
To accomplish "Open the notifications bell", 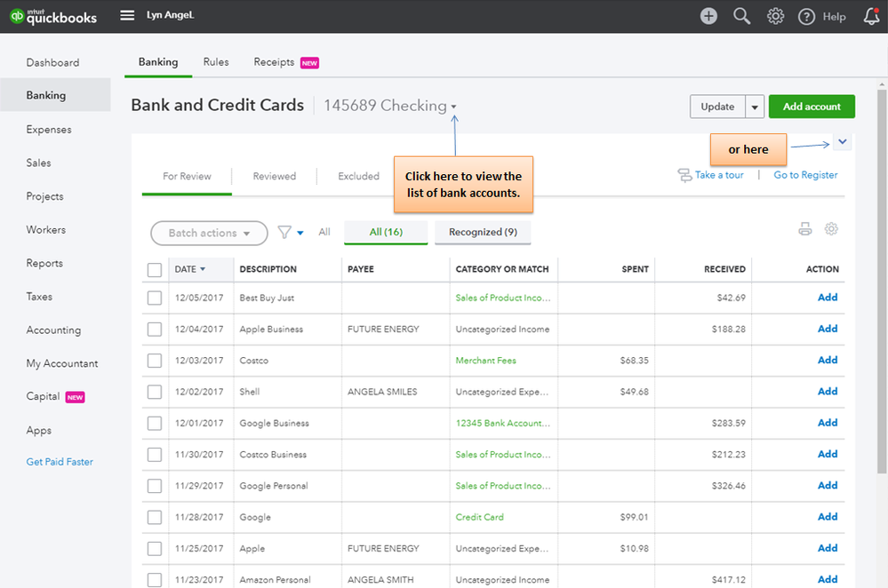I will 872,16.
